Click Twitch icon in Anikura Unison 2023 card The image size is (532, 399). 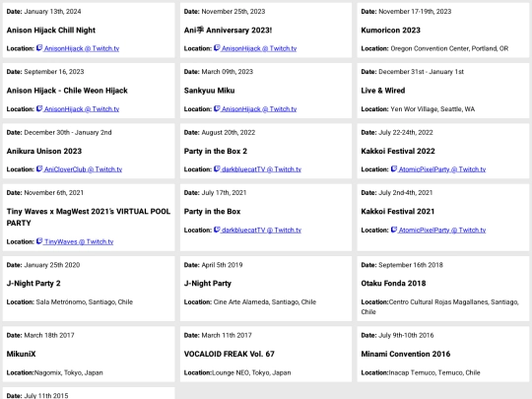click(39, 168)
